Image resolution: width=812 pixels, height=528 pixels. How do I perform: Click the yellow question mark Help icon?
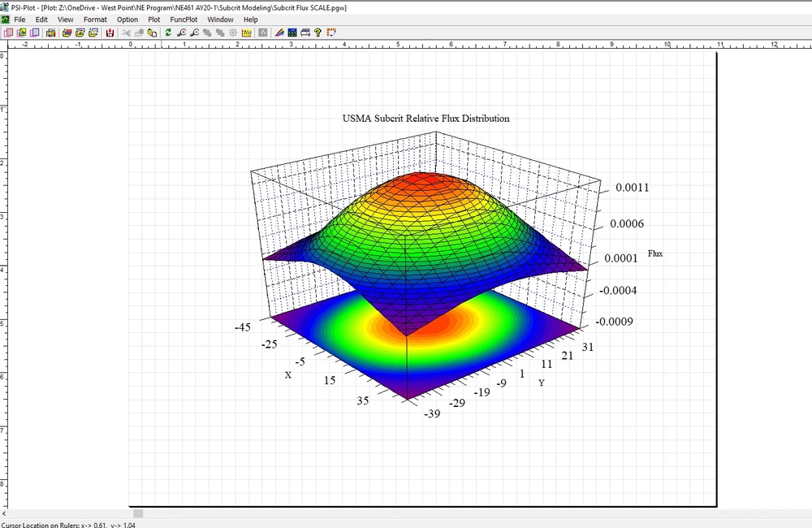318,33
